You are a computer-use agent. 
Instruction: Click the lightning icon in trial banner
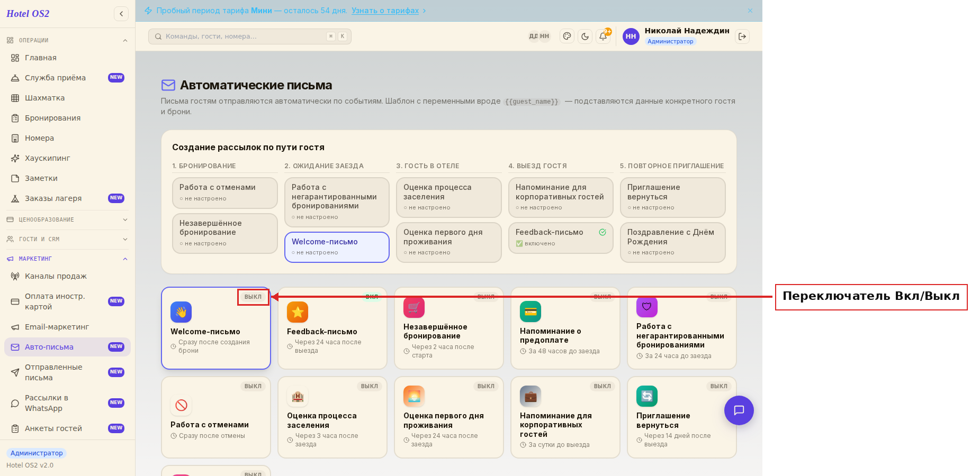point(148,11)
